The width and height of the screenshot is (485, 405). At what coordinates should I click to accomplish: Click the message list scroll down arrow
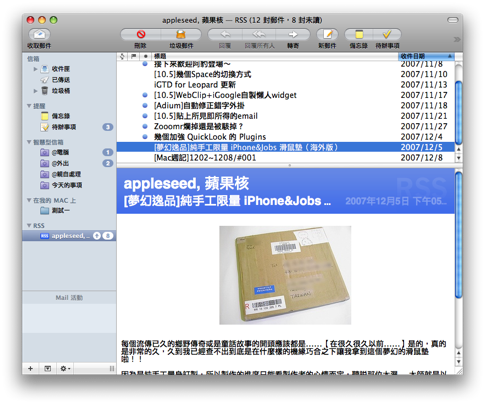coord(459,158)
